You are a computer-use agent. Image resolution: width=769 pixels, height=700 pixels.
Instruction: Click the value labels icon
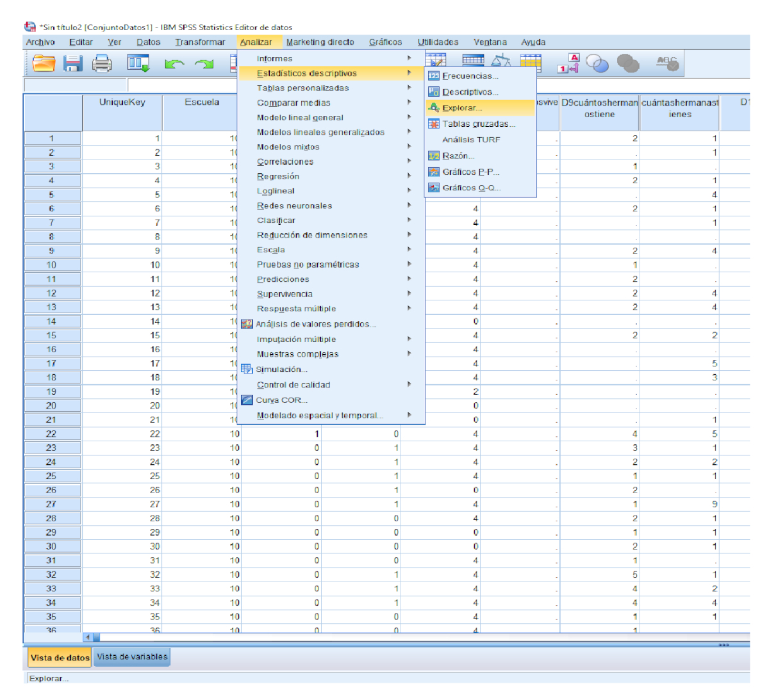pyautogui.click(x=568, y=63)
